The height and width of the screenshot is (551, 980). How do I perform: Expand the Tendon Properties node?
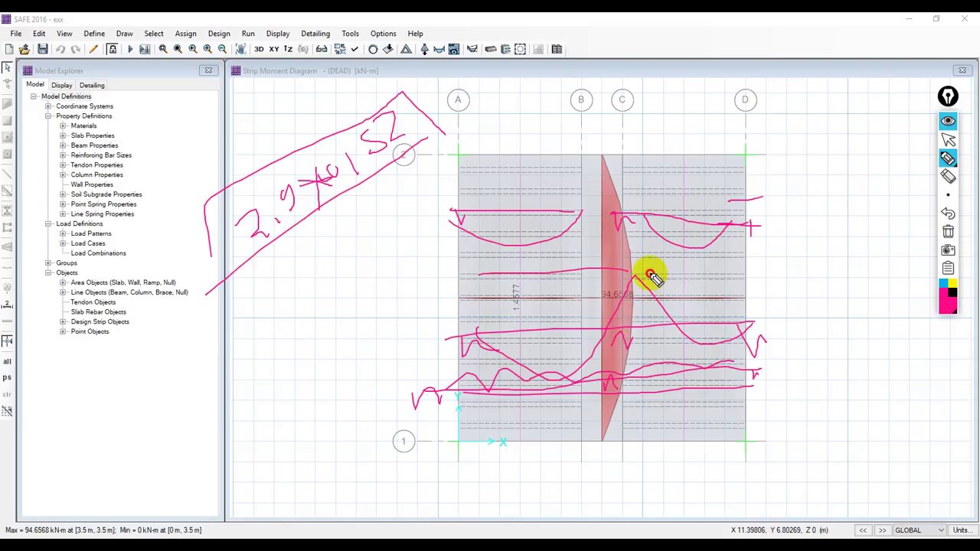coord(63,165)
